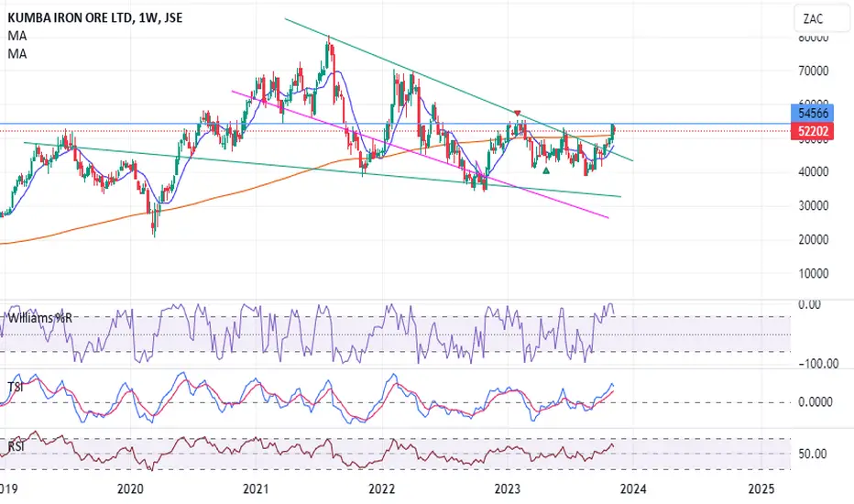Viewport: 854px width, 504px height.
Task: Select the first MA indicator label
Action: (x=17, y=36)
